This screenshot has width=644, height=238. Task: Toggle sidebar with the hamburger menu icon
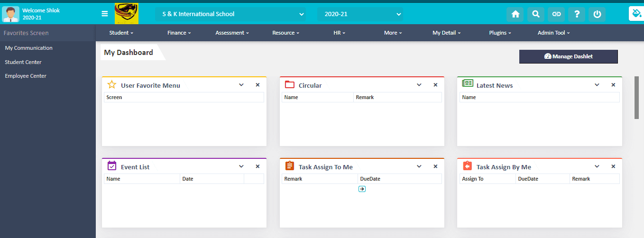click(105, 14)
